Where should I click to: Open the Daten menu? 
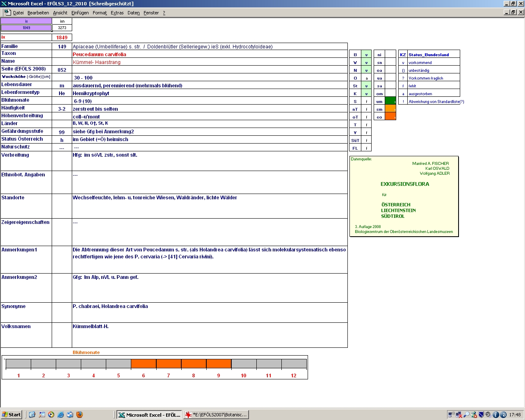tap(134, 13)
